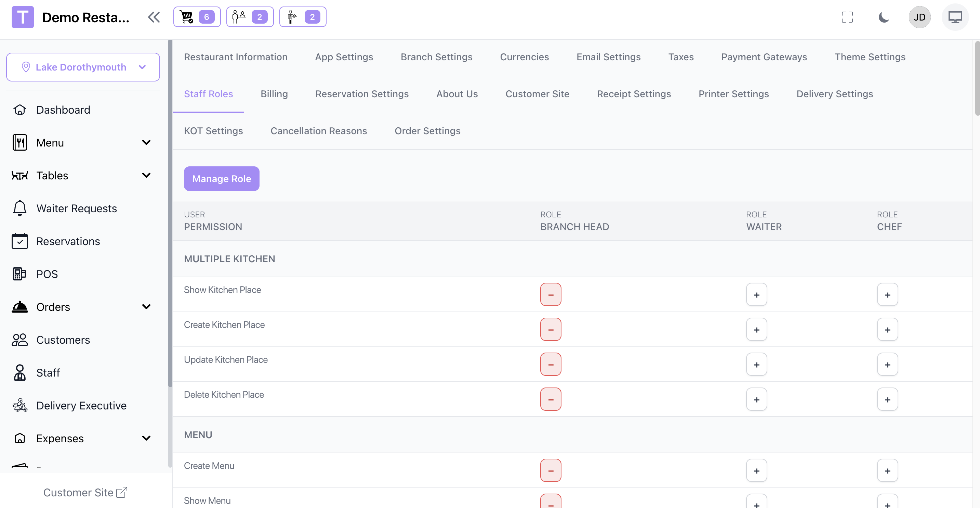Switch to Payment Gateways tab
Viewport: 980px width, 508px height.
764,57
